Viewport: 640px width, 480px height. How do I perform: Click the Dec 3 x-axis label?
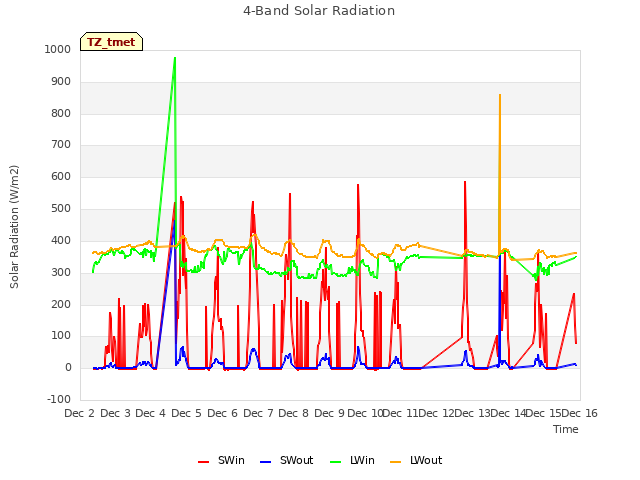click(x=116, y=413)
